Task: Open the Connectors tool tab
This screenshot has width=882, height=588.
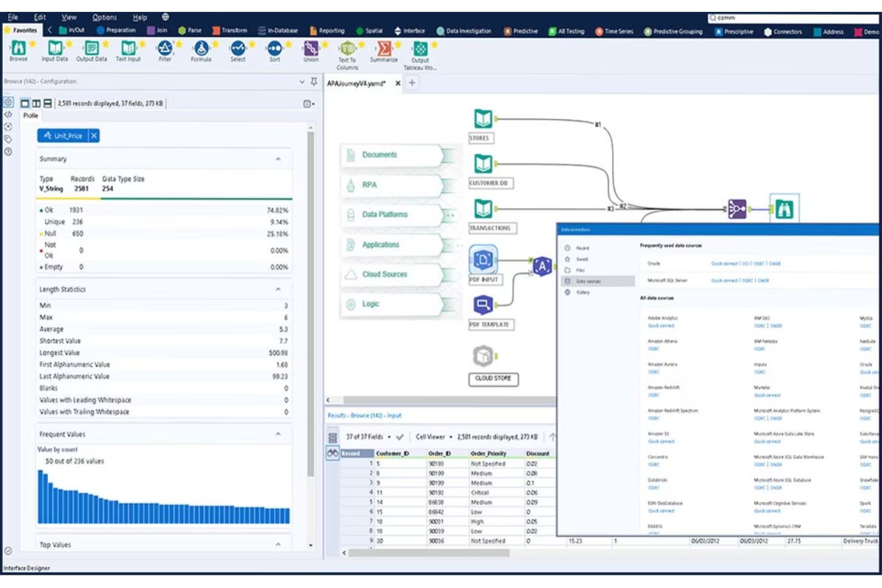Action: pos(783,32)
